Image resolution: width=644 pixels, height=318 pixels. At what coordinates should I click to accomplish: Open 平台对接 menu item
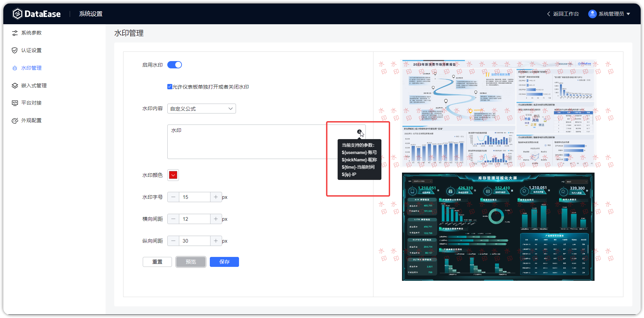[x=32, y=103]
